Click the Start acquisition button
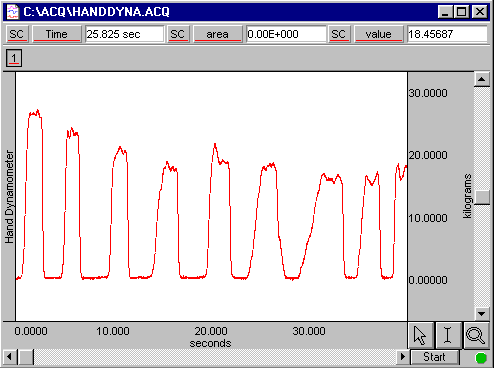Viewport: 494px width, 368px height. 435,357
